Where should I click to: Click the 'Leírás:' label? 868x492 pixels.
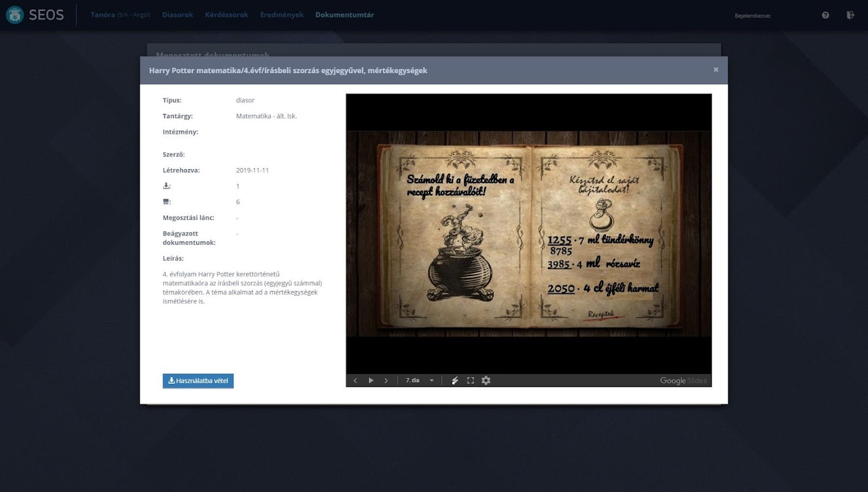coord(173,258)
